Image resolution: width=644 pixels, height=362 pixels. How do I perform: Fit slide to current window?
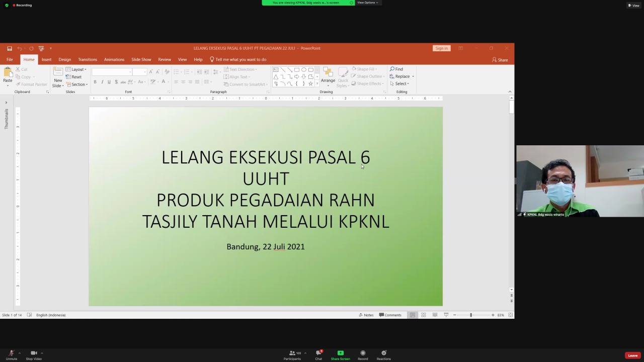(x=510, y=315)
